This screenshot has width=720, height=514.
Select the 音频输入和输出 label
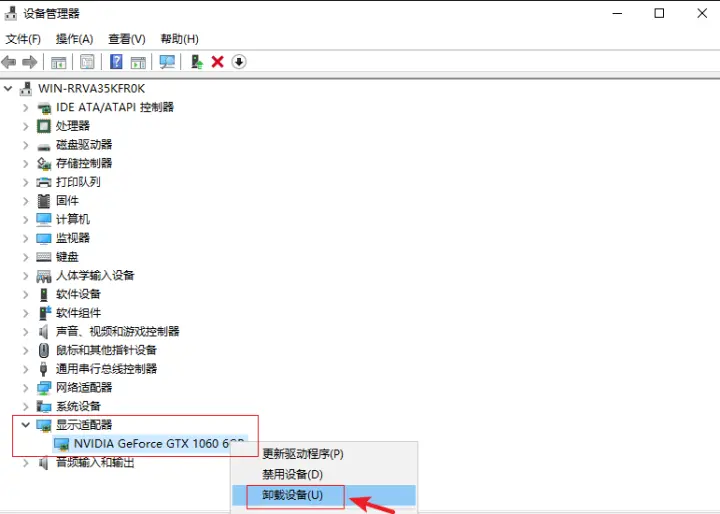tap(95, 463)
